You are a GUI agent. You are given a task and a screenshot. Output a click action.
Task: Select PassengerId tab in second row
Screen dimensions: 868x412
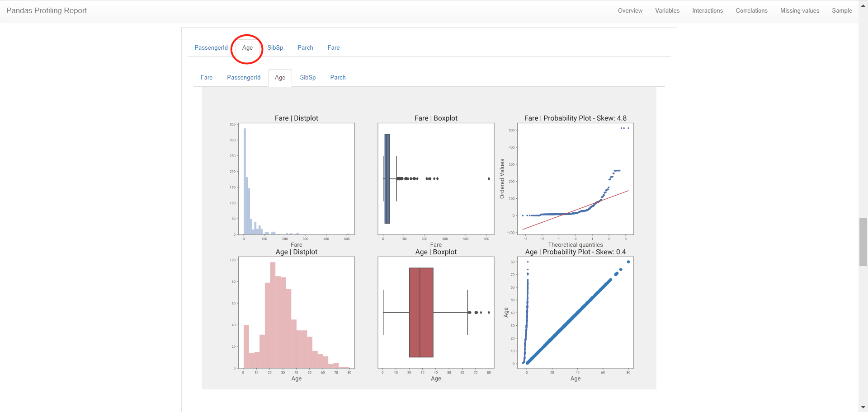(244, 77)
